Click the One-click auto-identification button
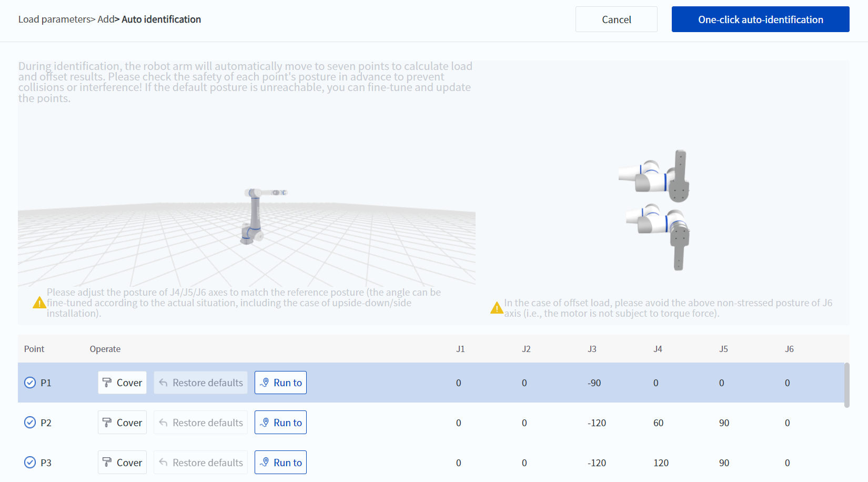The image size is (868, 482). (760, 19)
